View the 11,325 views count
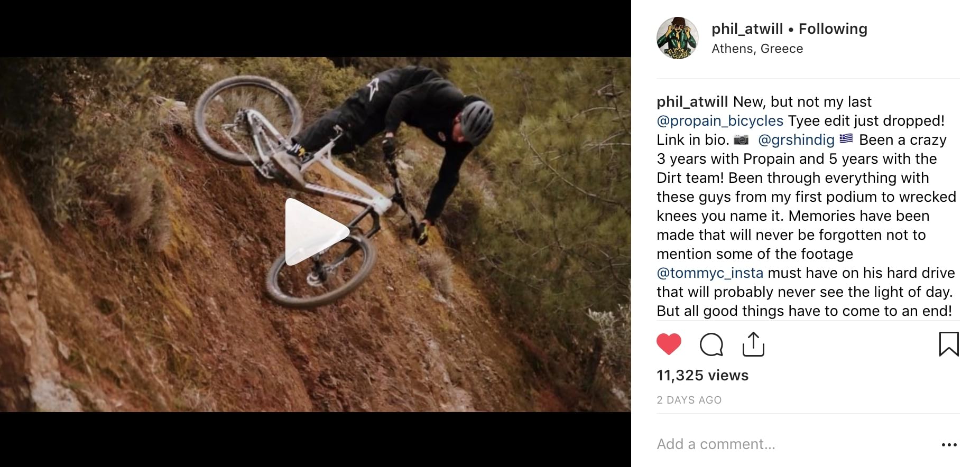Viewport: 980px width, 467px height. pos(702,376)
